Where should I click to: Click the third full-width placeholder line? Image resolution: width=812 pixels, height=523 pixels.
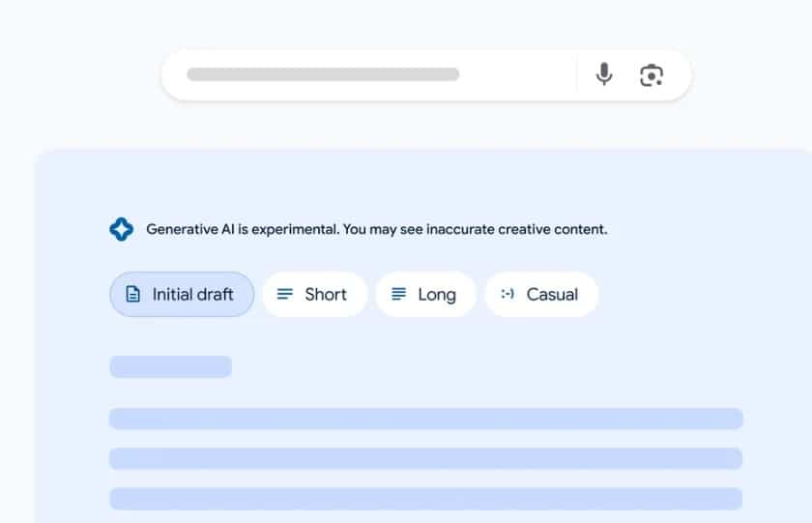(x=425, y=499)
